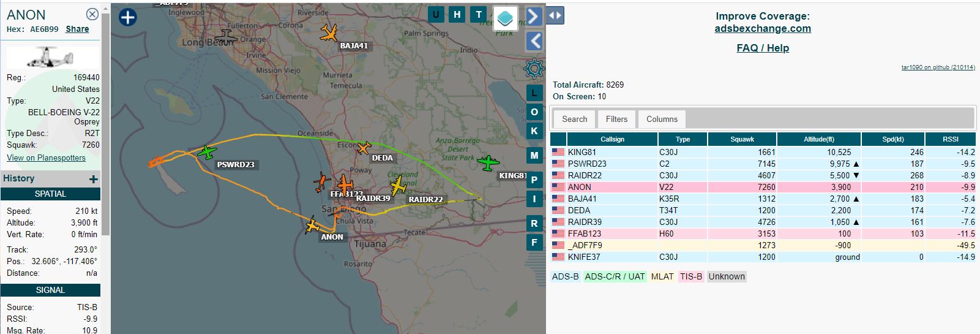Select the PSWRD23 row in table
Viewport: 980px width, 334px height.
tap(763, 164)
